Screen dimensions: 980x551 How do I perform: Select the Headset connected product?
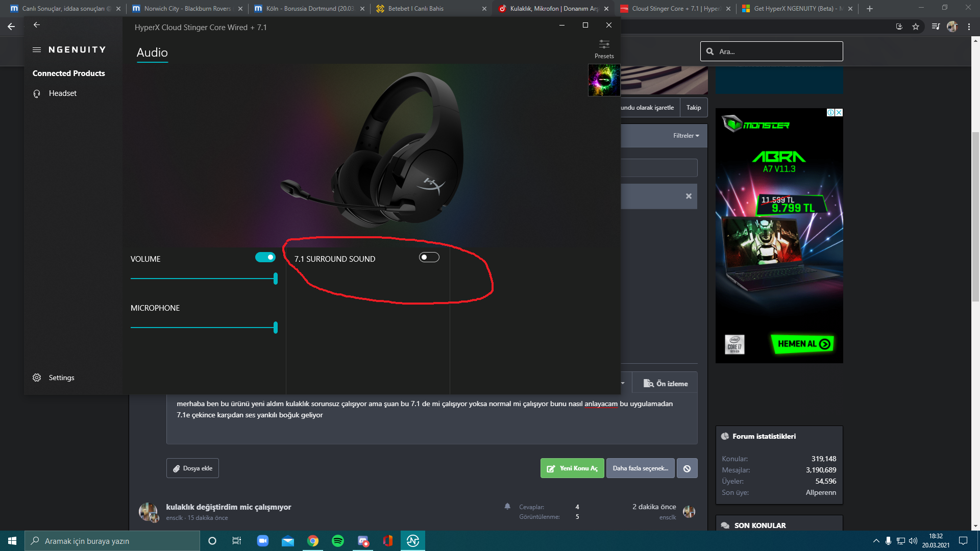coord(62,93)
